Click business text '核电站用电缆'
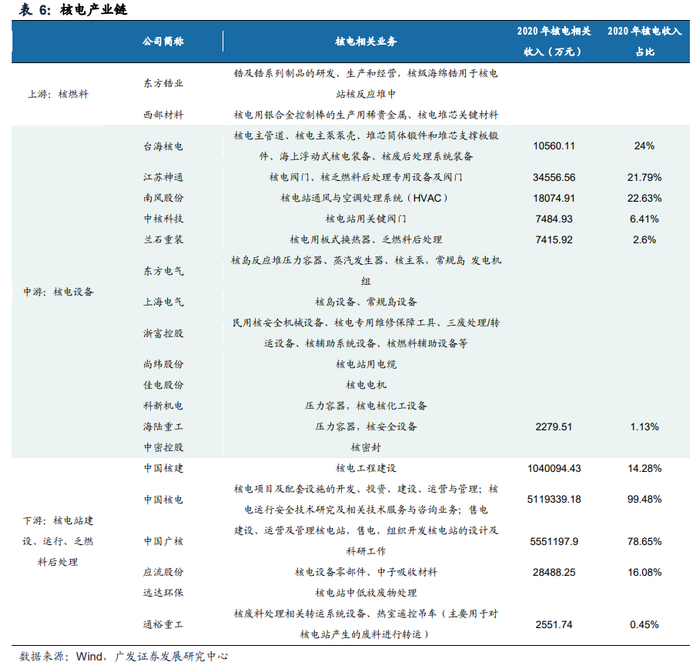Viewport: 700px width, 672px height. point(366,364)
